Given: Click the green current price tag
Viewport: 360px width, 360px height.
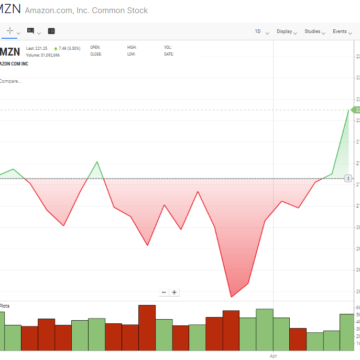Looking at the screenshot, I should coord(355,110).
